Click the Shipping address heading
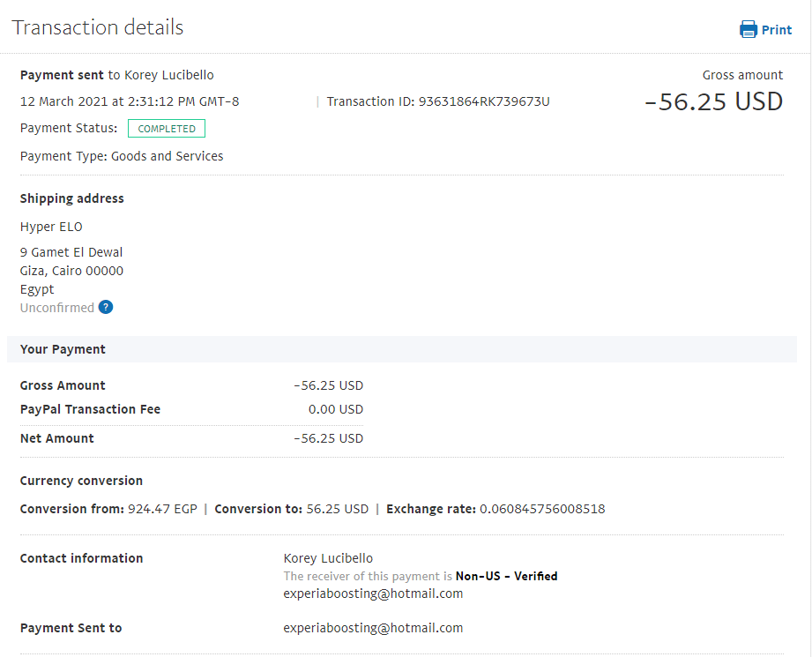Image resolution: width=812 pixels, height=657 pixels. tap(72, 198)
